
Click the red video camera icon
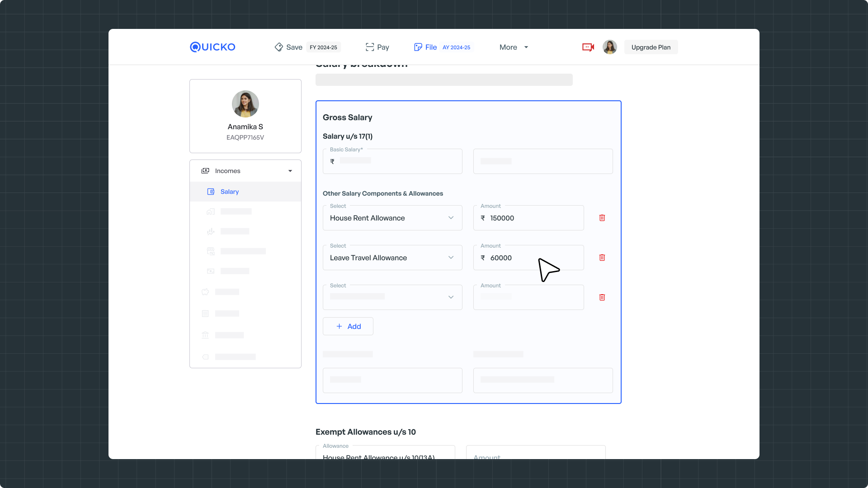(588, 47)
